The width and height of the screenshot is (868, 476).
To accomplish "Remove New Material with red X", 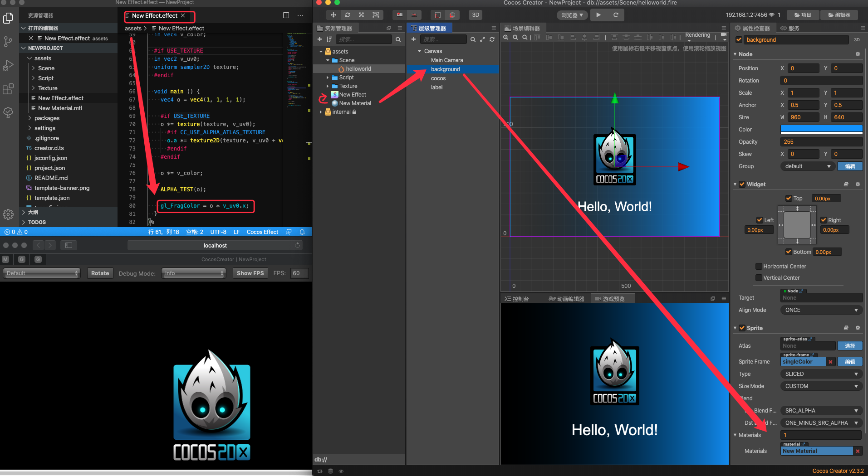I will tap(858, 451).
